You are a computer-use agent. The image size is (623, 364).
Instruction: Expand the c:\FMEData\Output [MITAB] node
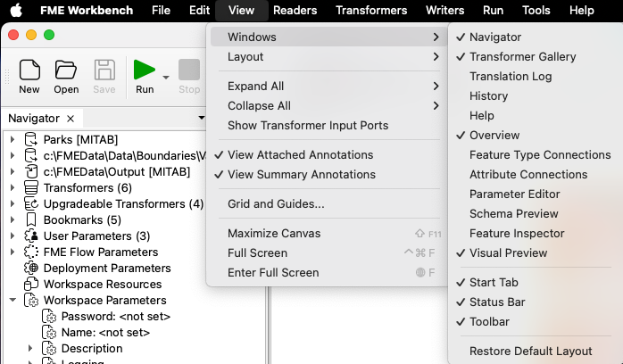(x=12, y=172)
